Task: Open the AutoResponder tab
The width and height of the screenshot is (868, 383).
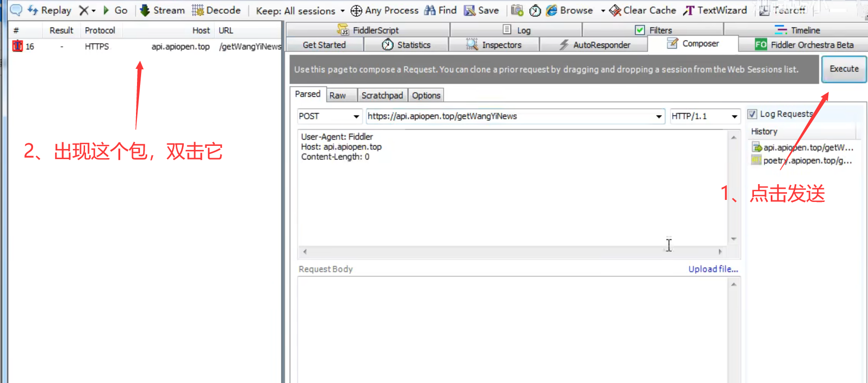Action: (x=594, y=45)
